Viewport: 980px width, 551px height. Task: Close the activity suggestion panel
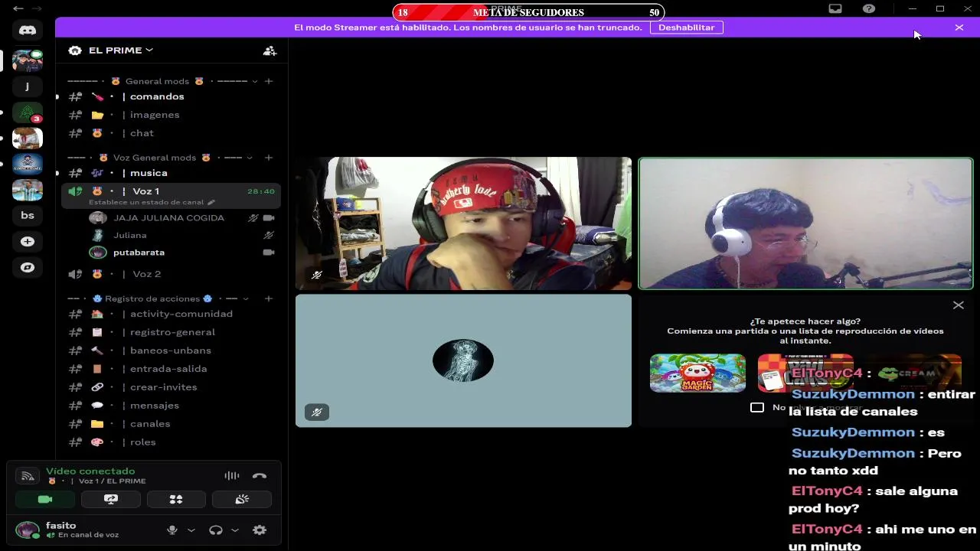click(x=958, y=305)
